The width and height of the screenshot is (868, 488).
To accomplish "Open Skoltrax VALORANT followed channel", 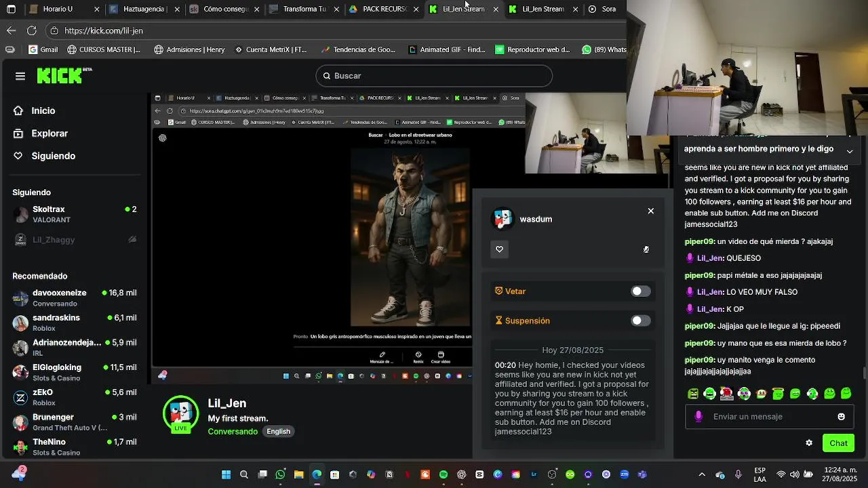I will (x=75, y=214).
